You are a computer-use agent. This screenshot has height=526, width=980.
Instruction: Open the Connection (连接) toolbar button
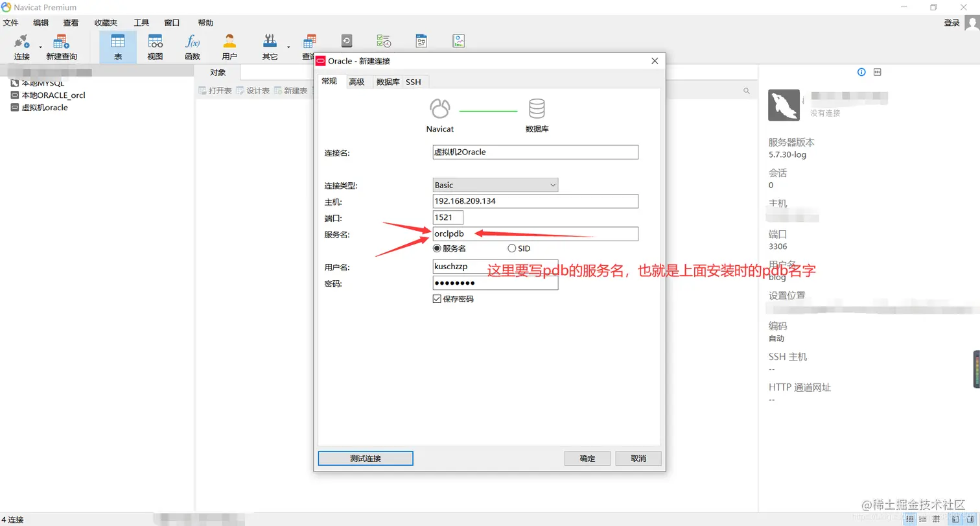(22, 47)
